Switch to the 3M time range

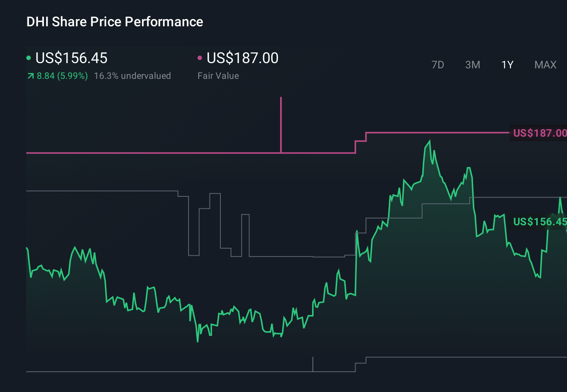tap(472, 65)
